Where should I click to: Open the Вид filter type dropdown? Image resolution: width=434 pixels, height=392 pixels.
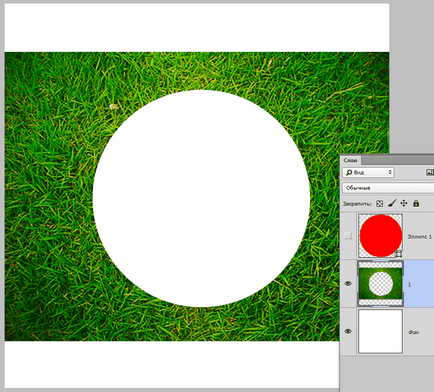tap(368, 172)
